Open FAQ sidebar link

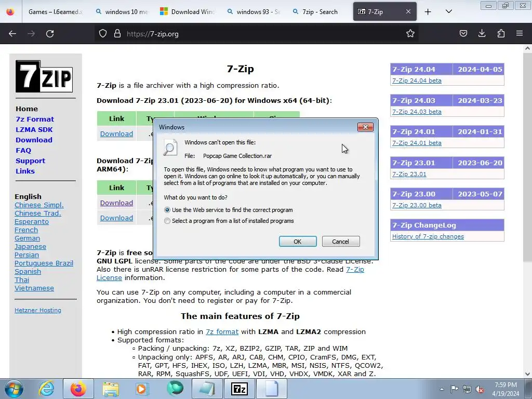coord(23,150)
